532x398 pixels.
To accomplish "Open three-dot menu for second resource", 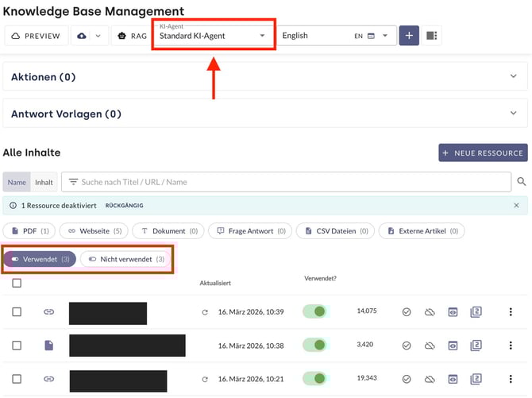I will click(511, 346).
